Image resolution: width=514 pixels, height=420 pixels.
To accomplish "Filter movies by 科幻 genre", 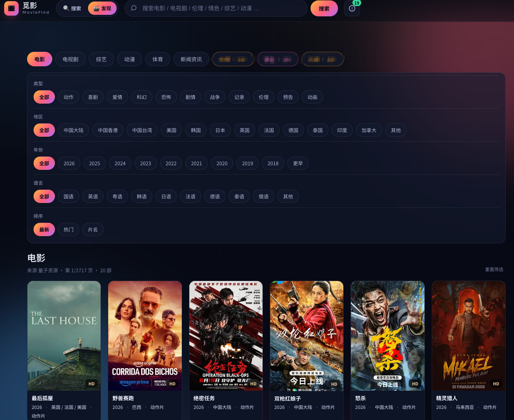I will pos(142,97).
